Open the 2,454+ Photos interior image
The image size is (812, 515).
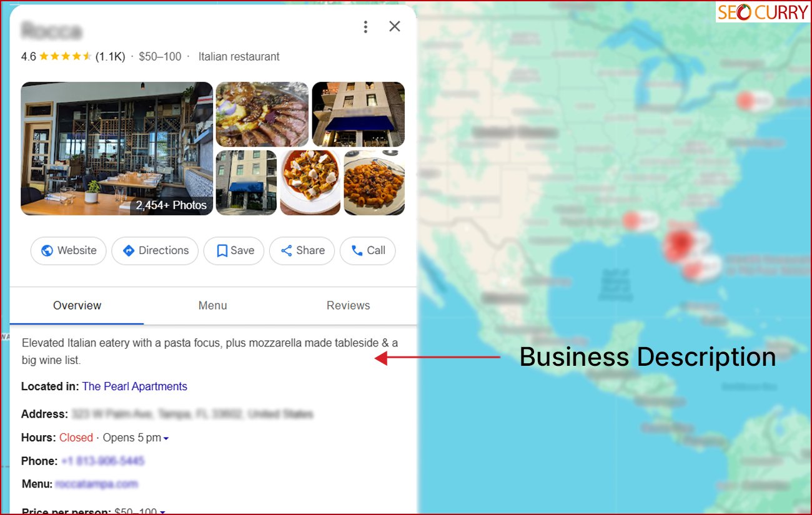117,149
